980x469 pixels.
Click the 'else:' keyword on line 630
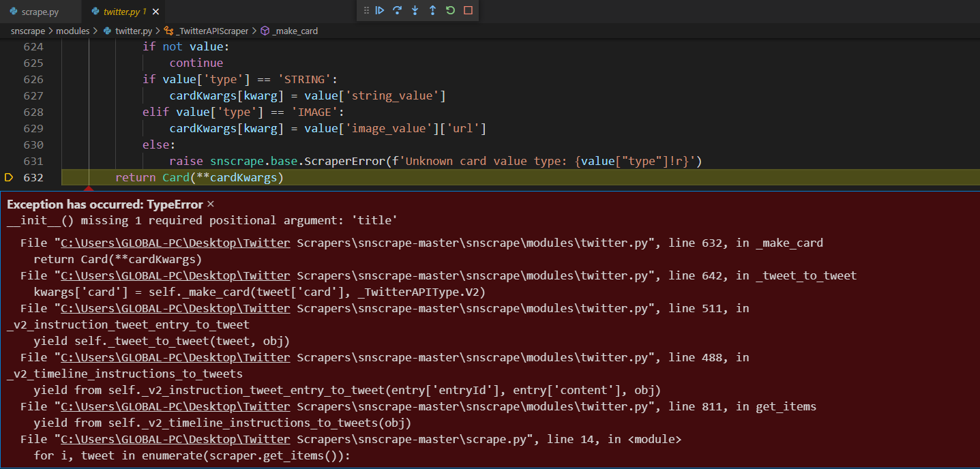pos(159,145)
